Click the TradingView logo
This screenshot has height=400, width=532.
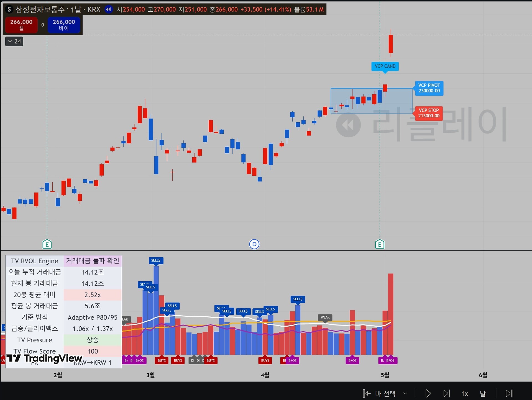pos(44,358)
